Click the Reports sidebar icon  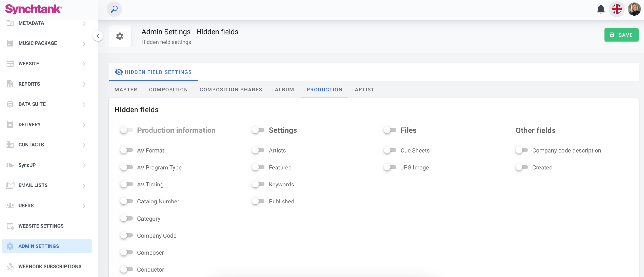click(10, 84)
